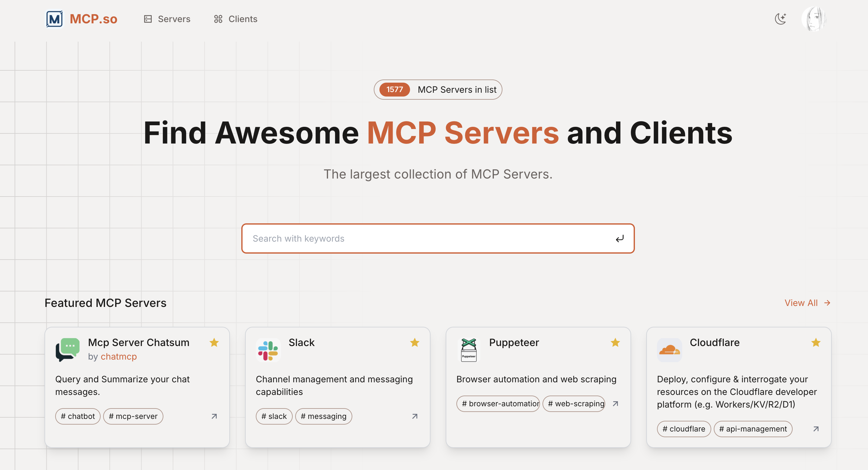Open Puppeteer card via external arrow icon
Screen dimensions: 868x470
[x=615, y=404]
